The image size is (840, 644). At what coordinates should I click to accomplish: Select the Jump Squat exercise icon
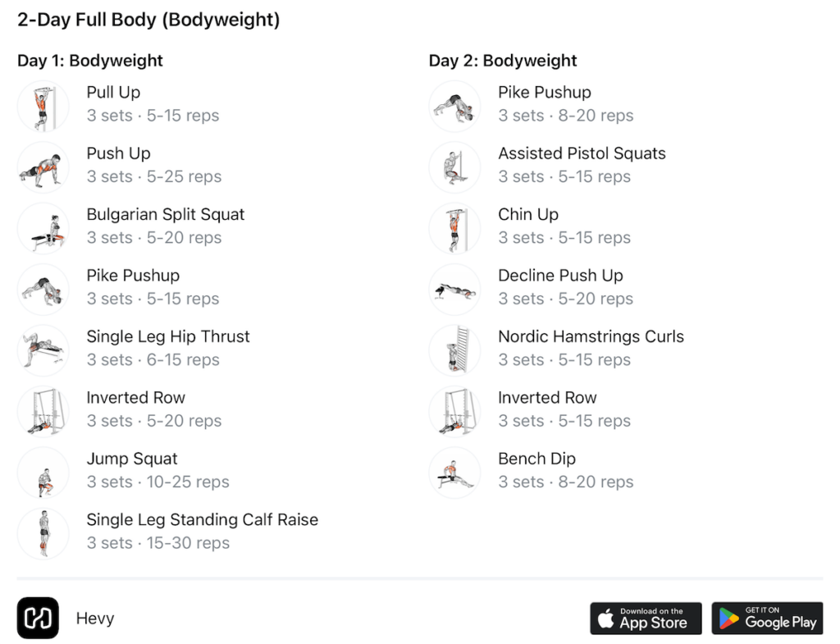pos(43,473)
